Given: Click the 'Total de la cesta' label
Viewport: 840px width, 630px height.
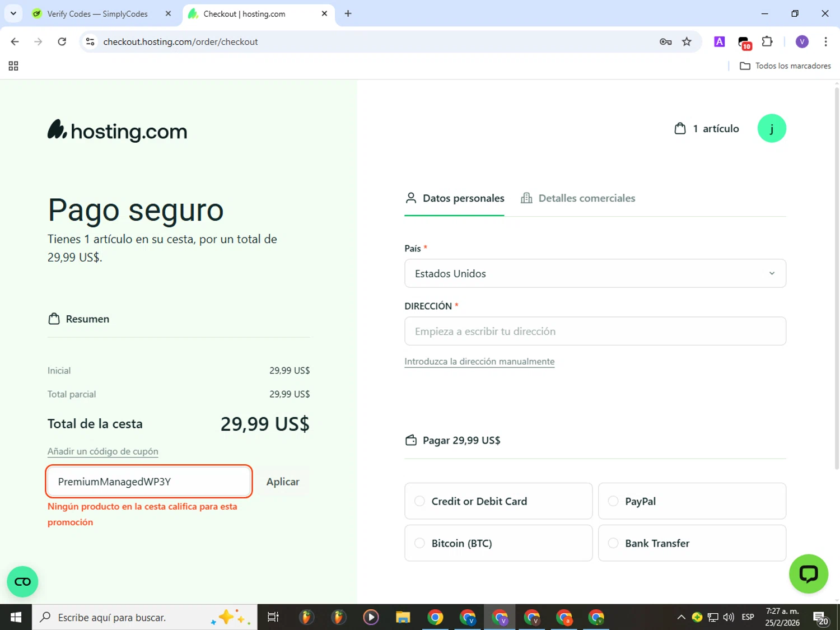Looking at the screenshot, I should click(95, 424).
